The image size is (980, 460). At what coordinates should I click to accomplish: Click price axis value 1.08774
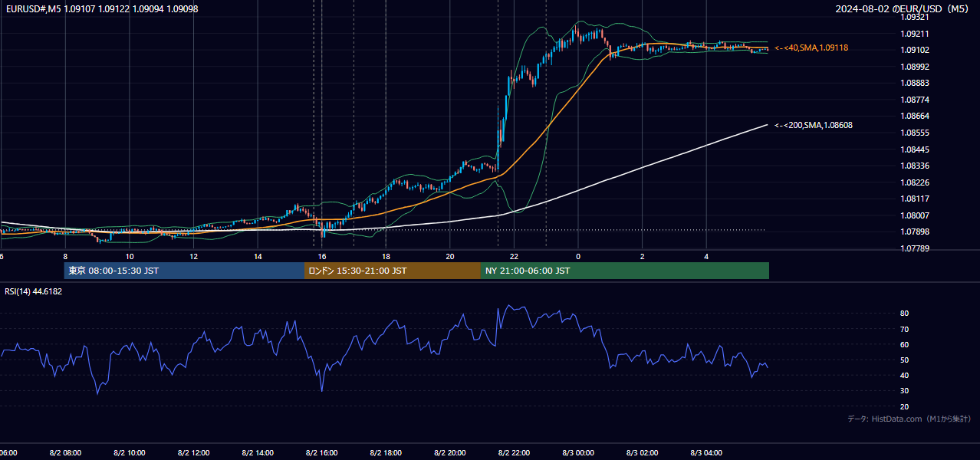[915, 100]
